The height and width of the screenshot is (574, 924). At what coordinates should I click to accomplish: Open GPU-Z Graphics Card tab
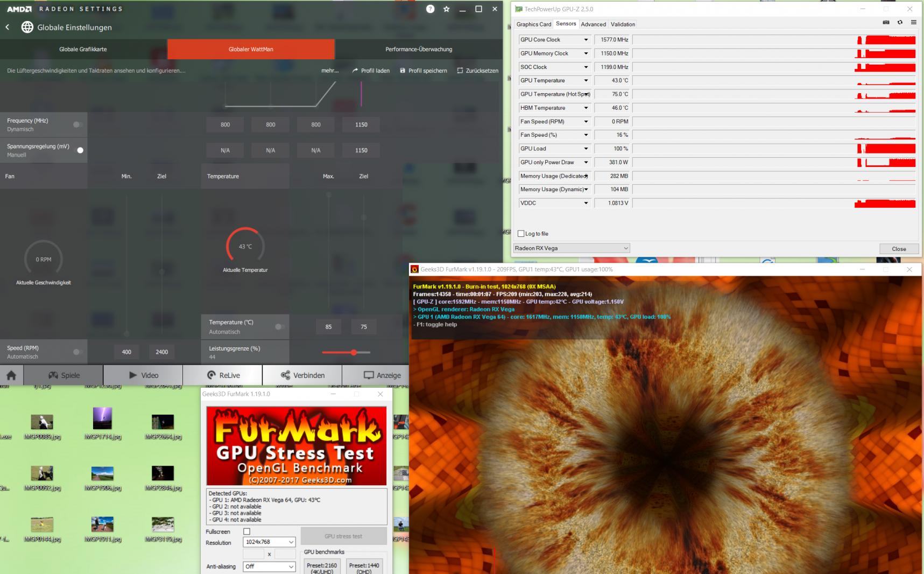pos(534,24)
